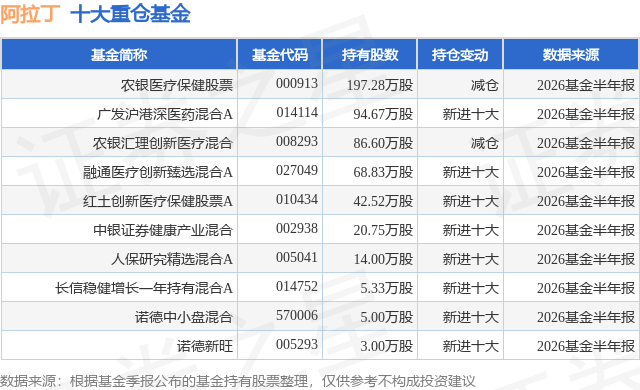The image size is (640, 390).
Task: Click fund 长信稳健增长一年持有混合A
Action: tap(144, 288)
